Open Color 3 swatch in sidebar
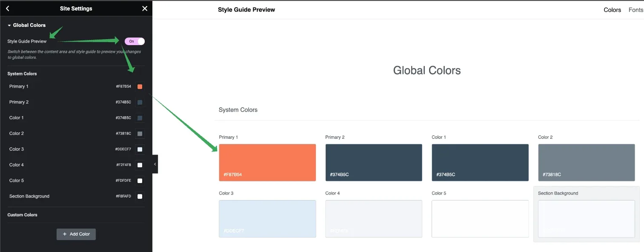Screen dimensions: 644x252 coord(140,149)
